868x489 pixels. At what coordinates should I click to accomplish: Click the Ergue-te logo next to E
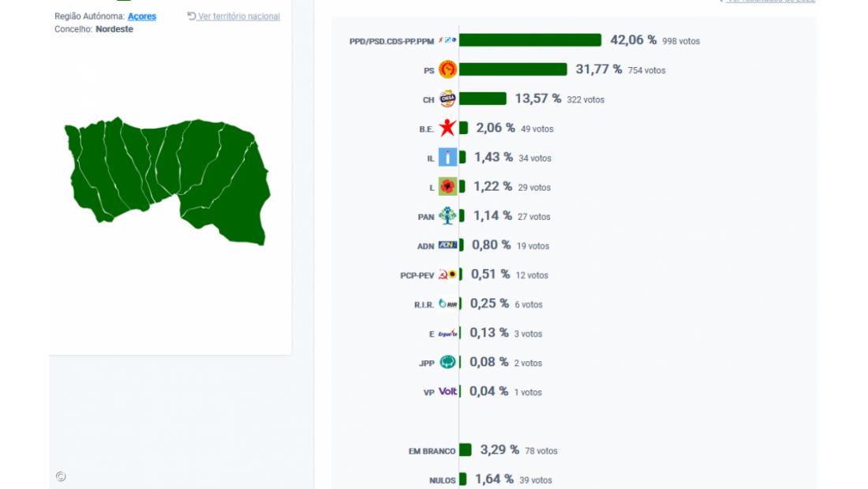[448, 333]
